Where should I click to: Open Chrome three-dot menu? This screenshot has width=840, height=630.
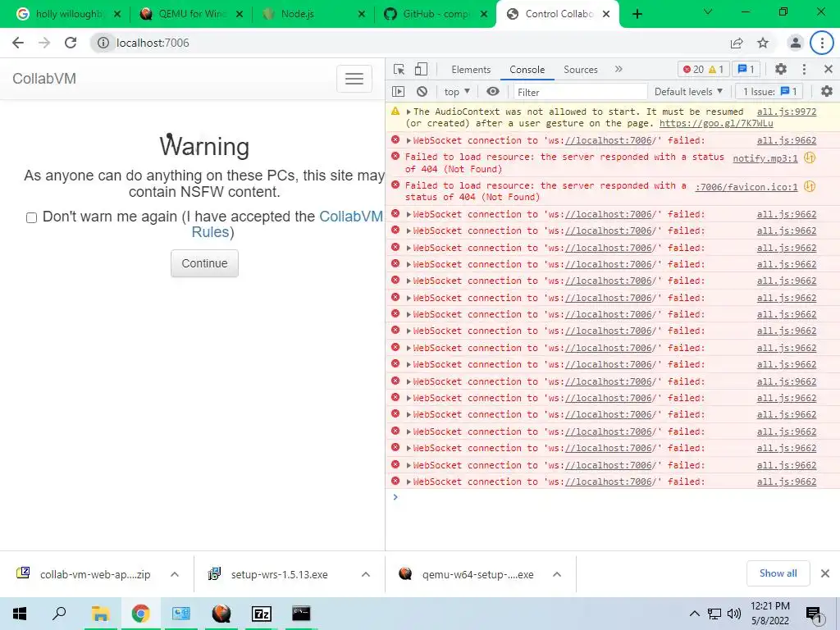point(822,43)
